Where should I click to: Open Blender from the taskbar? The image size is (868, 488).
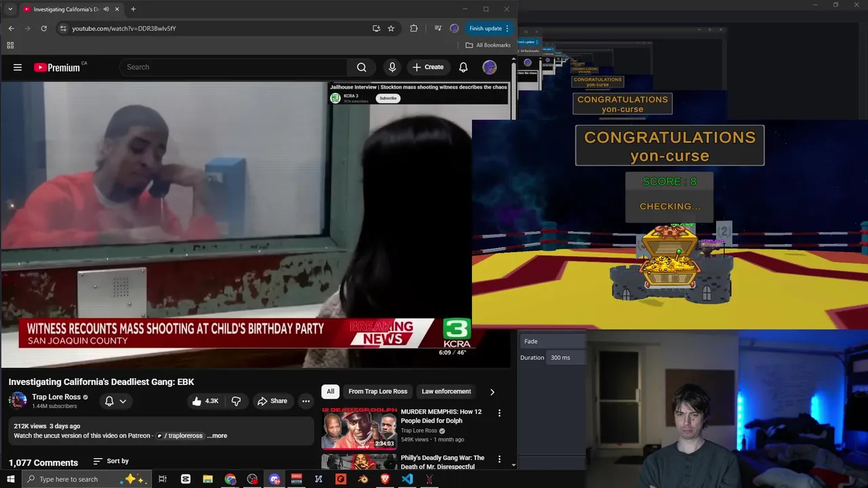(x=363, y=479)
